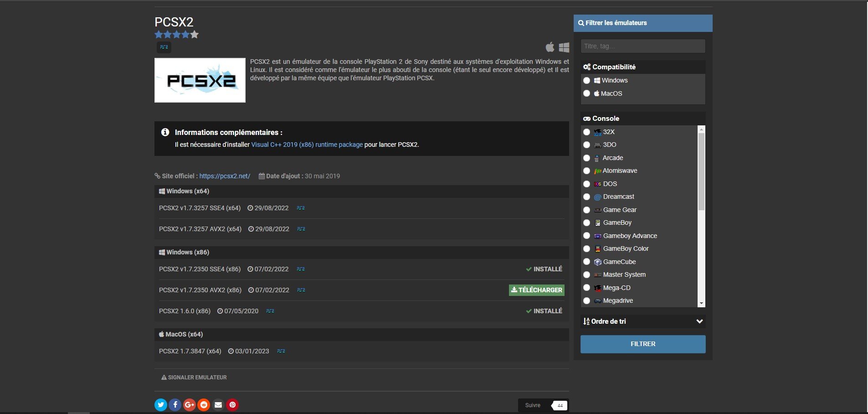Expand the Ordre de tri dropdown
868x414 pixels.
[x=643, y=321]
